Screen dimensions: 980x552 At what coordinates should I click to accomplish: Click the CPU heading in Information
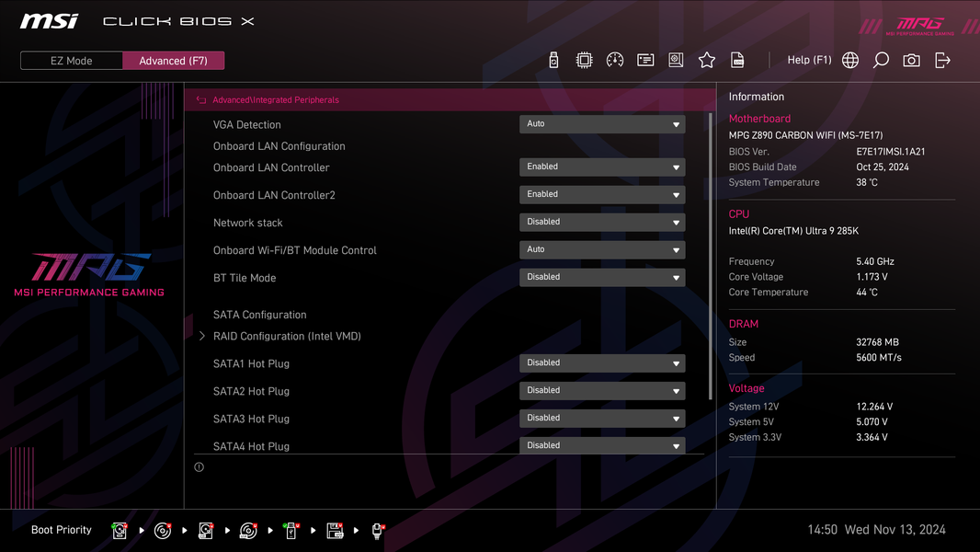pyautogui.click(x=739, y=213)
